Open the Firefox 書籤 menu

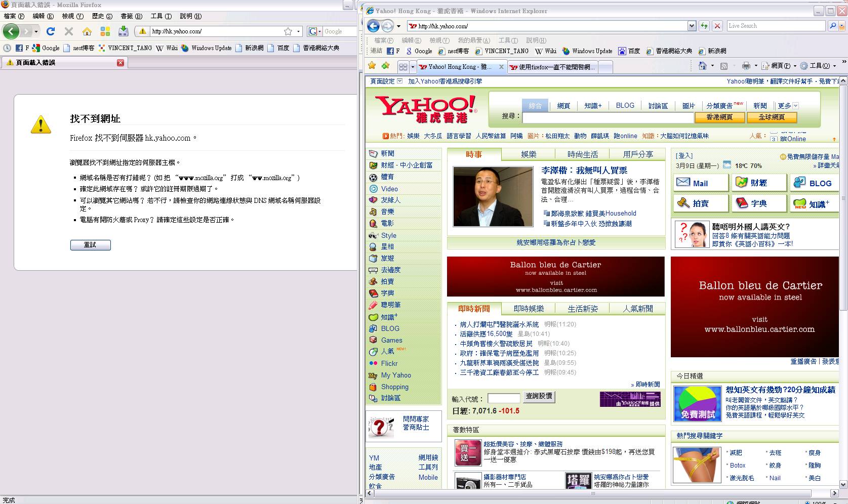click(x=131, y=16)
